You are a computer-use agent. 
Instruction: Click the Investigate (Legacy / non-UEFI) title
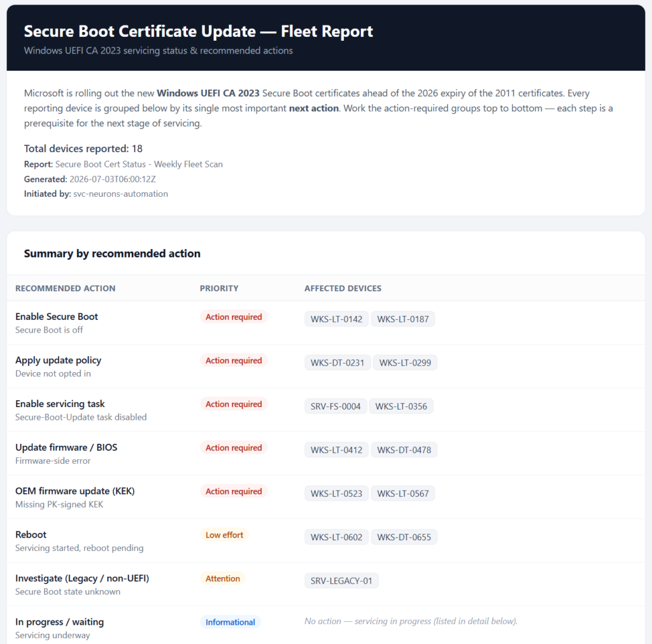(82, 578)
